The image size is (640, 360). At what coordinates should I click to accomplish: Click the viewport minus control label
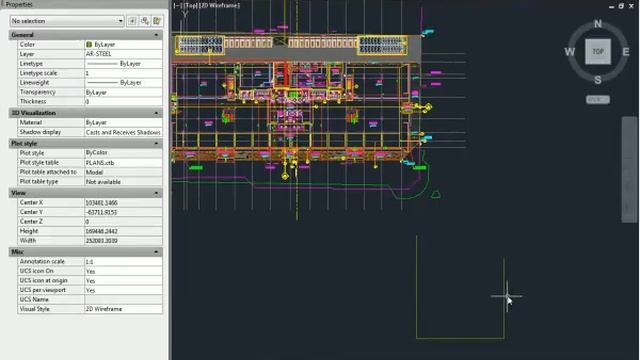(177, 6)
